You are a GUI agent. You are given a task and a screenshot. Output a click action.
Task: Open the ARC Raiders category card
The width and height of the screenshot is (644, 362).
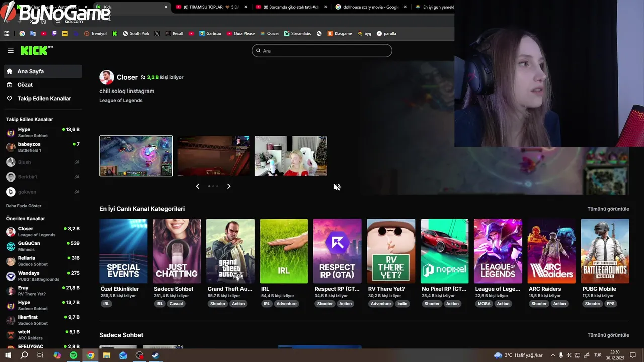[x=551, y=251]
